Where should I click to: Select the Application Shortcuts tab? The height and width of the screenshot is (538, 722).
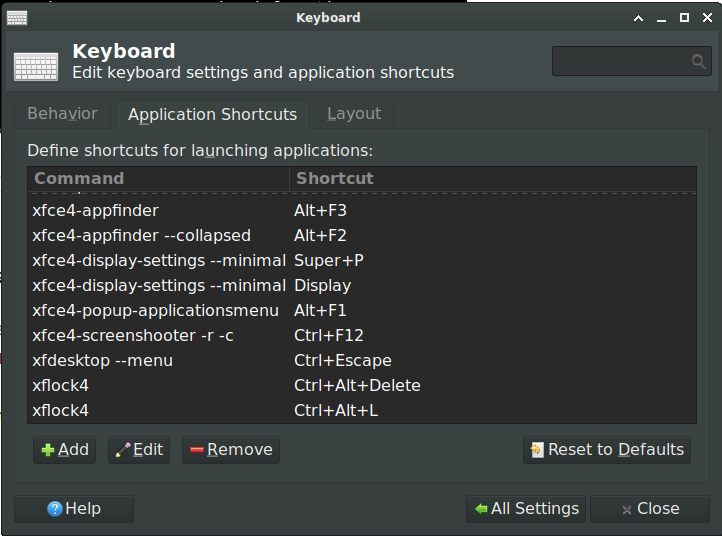coord(212,114)
